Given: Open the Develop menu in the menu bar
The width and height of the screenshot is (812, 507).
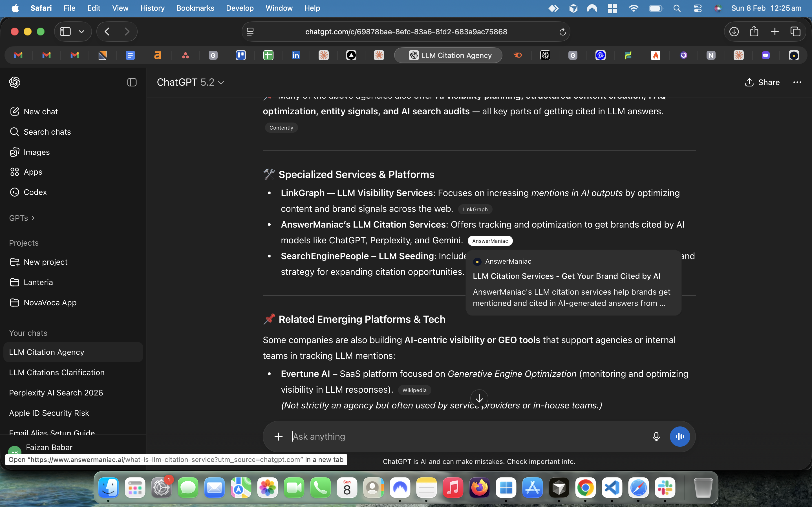Looking at the screenshot, I should coord(240,8).
